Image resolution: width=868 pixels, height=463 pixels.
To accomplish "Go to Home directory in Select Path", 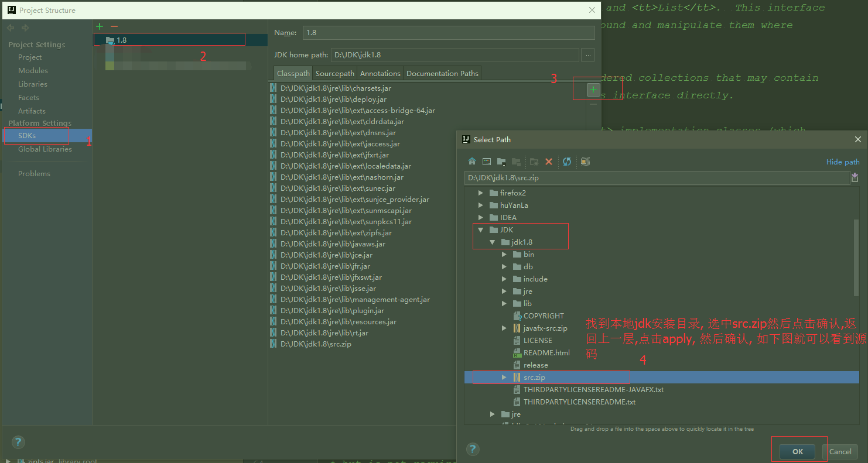I will [x=472, y=162].
